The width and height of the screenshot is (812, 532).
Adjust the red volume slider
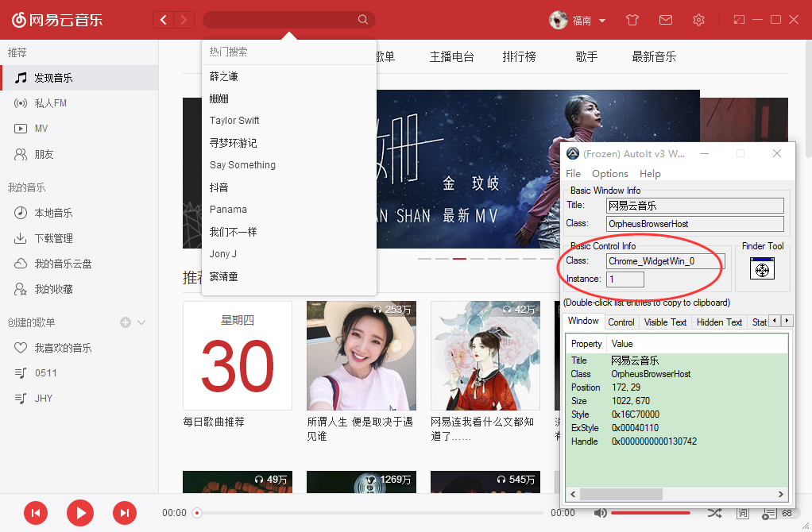coord(650,513)
